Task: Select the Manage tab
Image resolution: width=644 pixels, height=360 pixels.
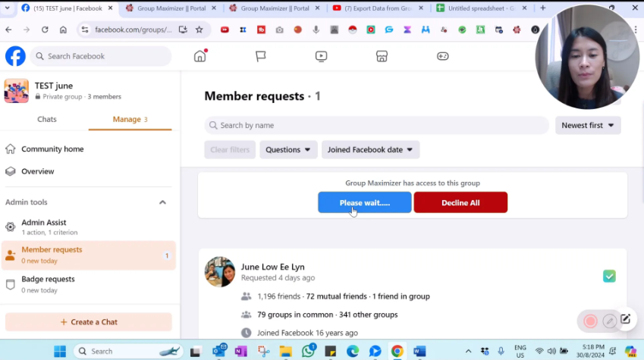Action: [x=130, y=119]
